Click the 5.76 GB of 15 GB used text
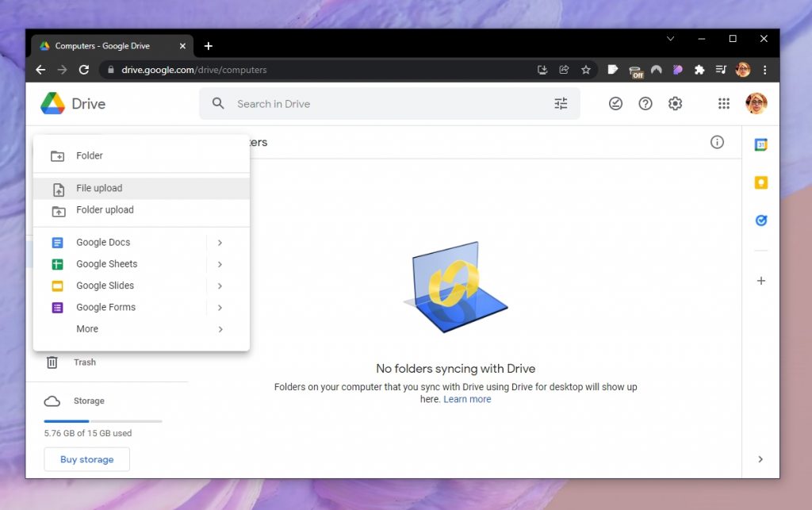812x510 pixels. pyautogui.click(x=88, y=433)
